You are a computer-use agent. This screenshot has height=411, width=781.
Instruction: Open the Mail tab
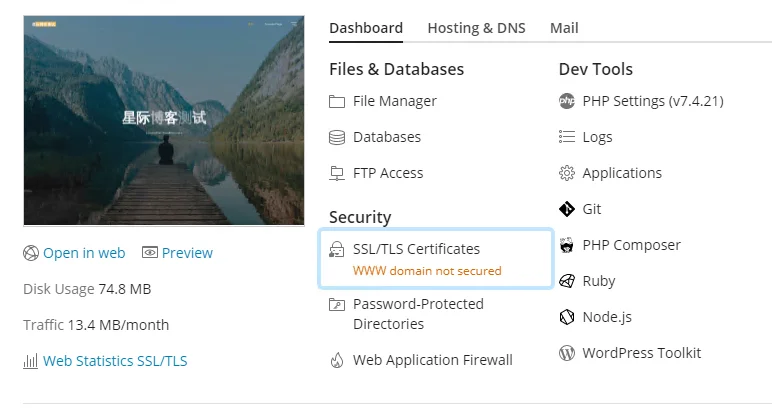pyautogui.click(x=564, y=28)
